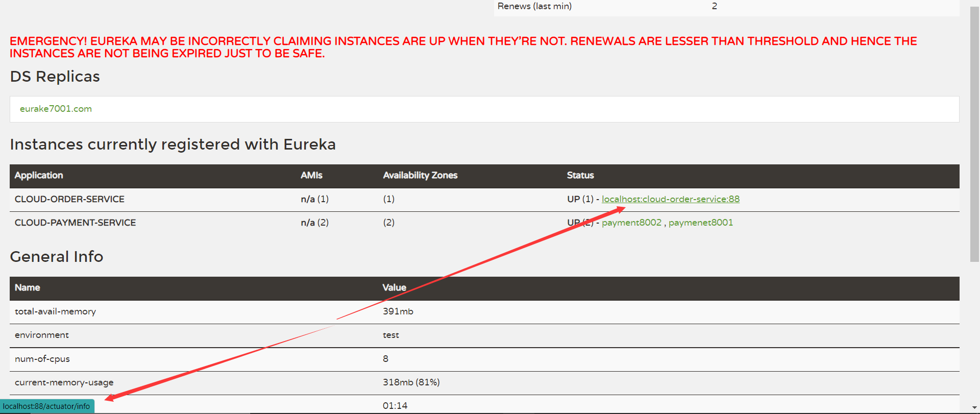Click the AMIs column header
Image resolution: width=980 pixels, height=414 pixels.
(311, 175)
